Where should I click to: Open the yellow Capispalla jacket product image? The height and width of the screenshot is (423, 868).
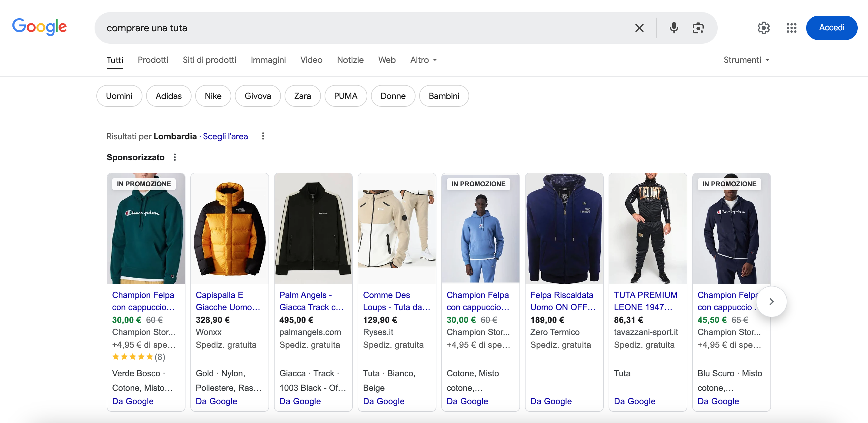(x=229, y=229)
